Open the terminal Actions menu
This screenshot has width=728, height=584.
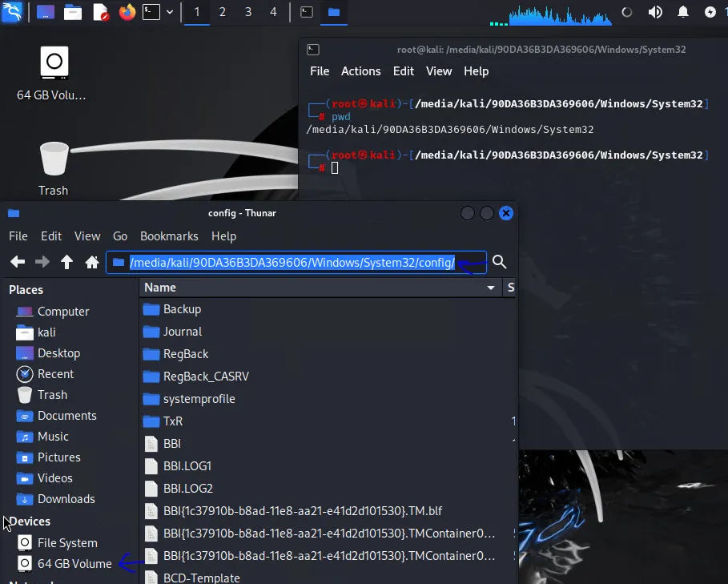(360, 71)
